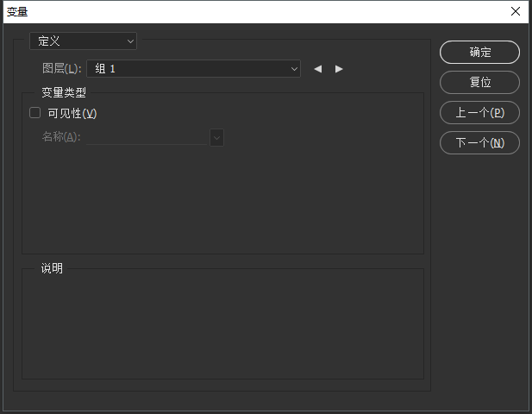The height and width of the screenshot is (414, 532).
Task: Go to previous with 上一个(P)
Action: (479, 112)
